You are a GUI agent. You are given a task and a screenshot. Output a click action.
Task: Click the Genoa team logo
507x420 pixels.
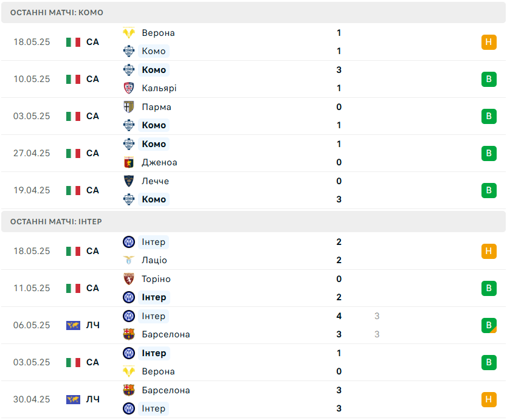[129, 162]
